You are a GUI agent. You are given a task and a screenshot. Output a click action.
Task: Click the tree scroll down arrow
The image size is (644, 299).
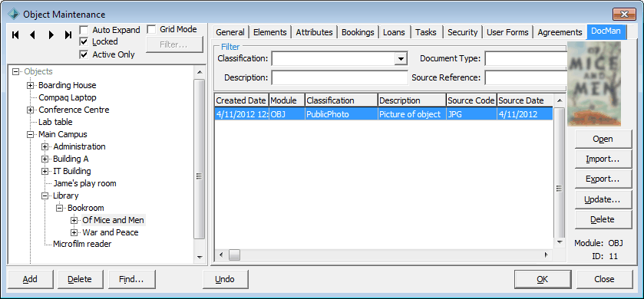pos(200,257)
